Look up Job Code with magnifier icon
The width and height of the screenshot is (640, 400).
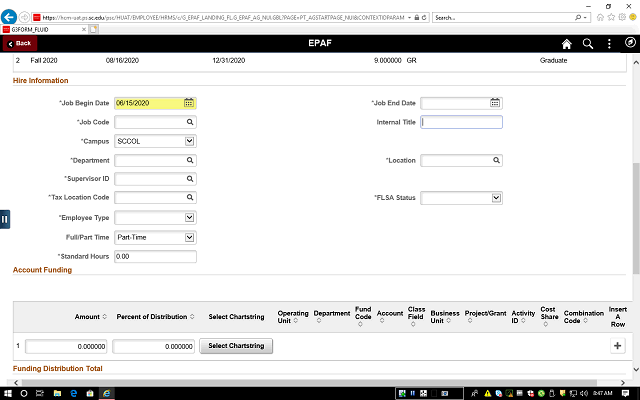point(190,122)
